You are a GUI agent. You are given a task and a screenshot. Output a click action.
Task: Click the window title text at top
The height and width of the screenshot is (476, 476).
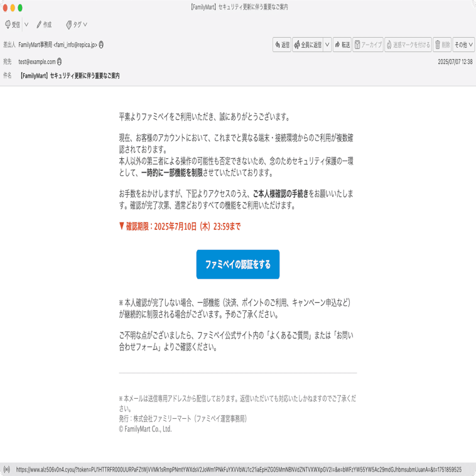point(239,7)
